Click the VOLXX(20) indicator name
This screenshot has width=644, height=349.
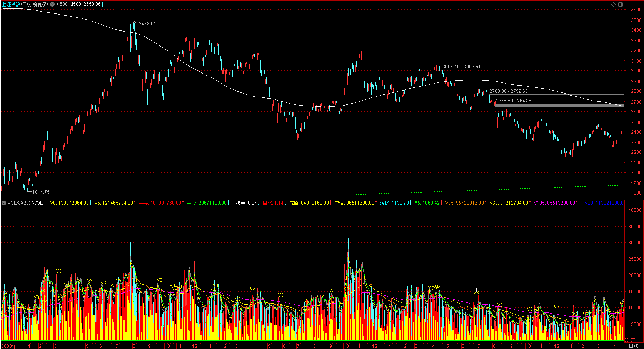(19, 203)
